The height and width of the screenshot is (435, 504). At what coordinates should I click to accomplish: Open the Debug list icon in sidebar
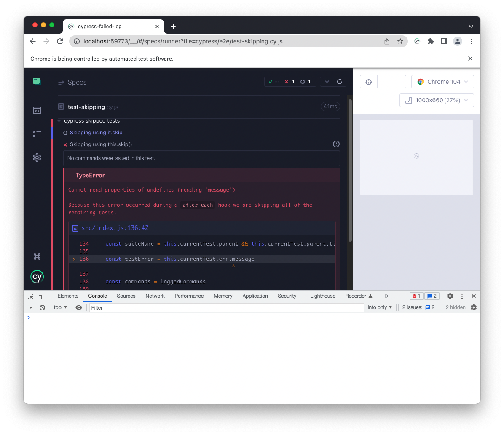pos(37,134)
